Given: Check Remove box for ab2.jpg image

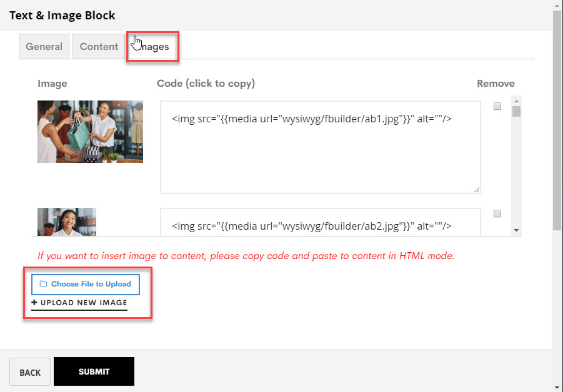Looking at the screenshot, I should click(x=497, y=213).
